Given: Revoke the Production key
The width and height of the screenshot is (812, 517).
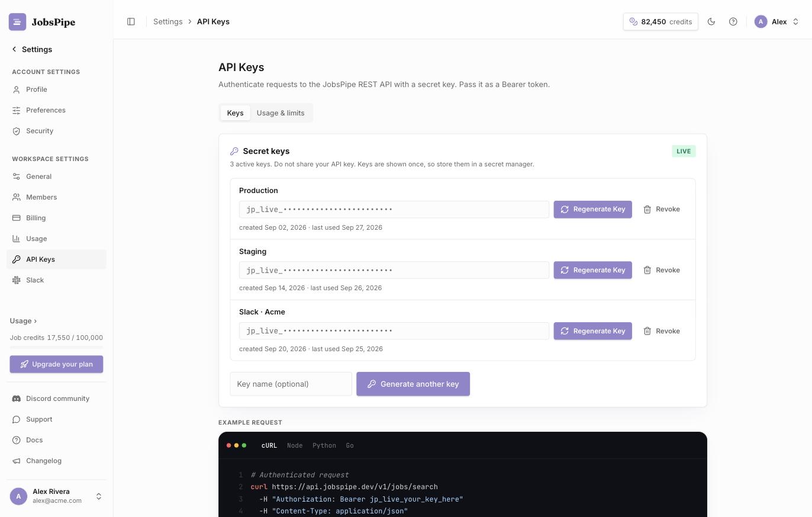Looking at the screenshot, I should coord(662,209).
